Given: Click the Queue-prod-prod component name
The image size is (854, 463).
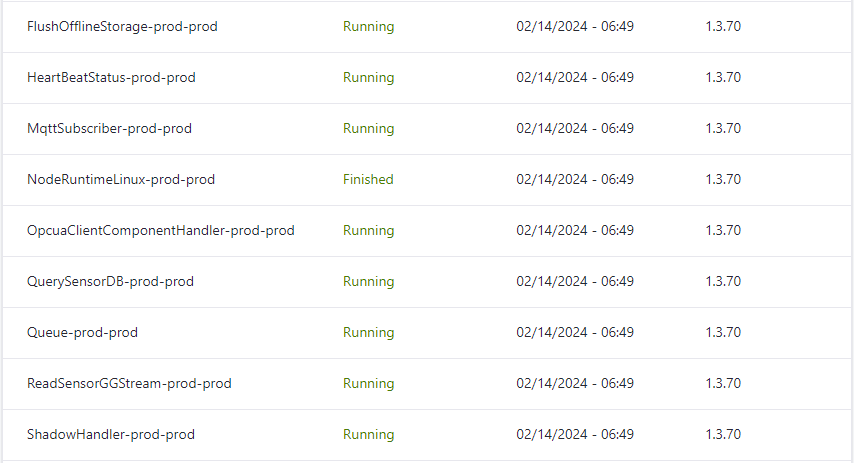Looking at the screenshot, I should click(82, 333).
